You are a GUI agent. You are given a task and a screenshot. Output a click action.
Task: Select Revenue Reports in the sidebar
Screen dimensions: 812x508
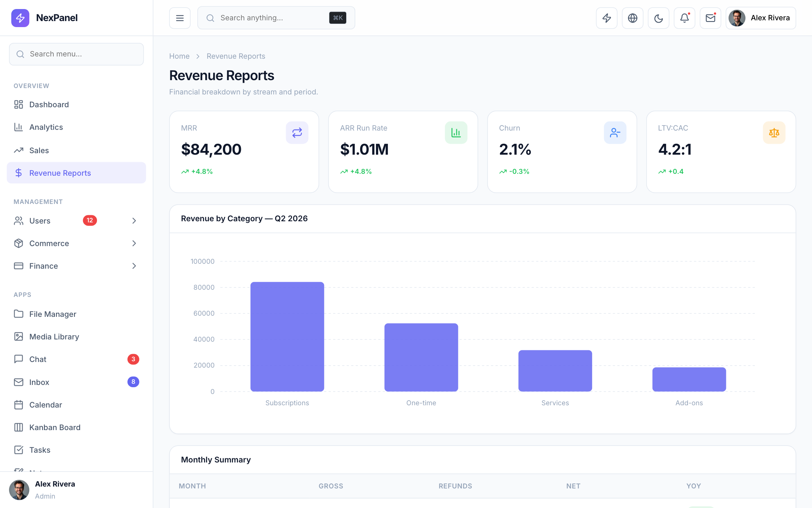coord(76,173)
